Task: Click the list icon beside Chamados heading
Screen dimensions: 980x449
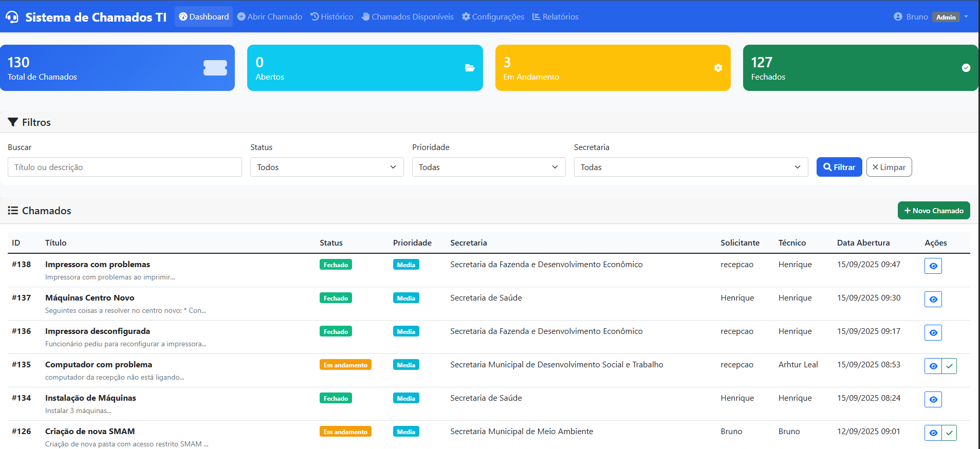Action: [x=13, y=211]
